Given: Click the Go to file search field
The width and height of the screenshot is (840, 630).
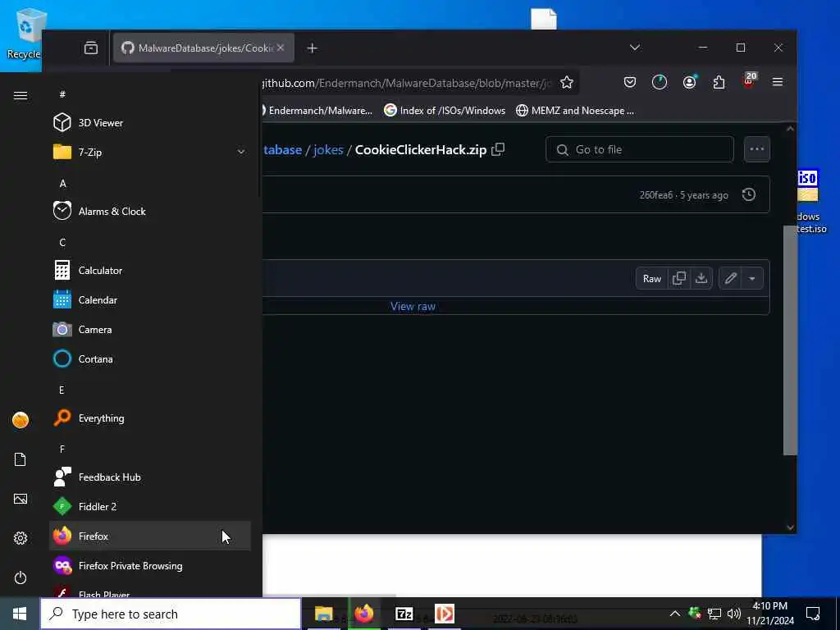Looking at the screenshot, I should tap(640, 149).
